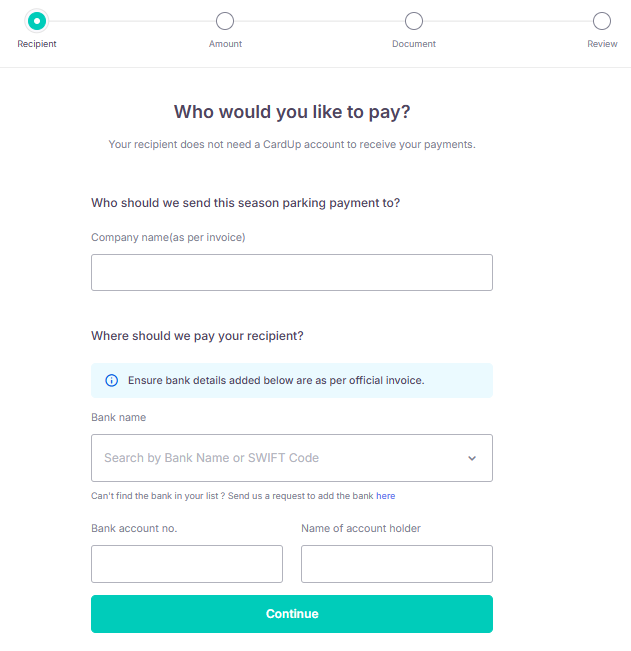Focus the Bank account no. field

tap(187, 564)
